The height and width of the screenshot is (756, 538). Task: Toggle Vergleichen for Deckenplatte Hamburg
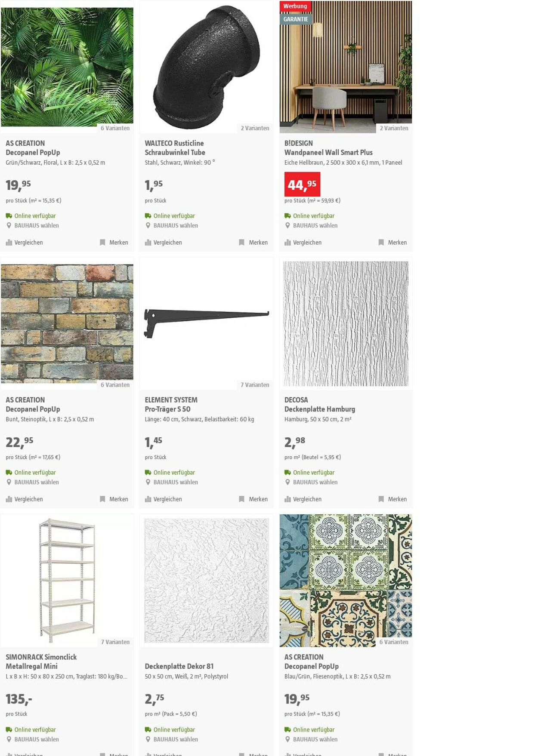[x=303, y=499]
